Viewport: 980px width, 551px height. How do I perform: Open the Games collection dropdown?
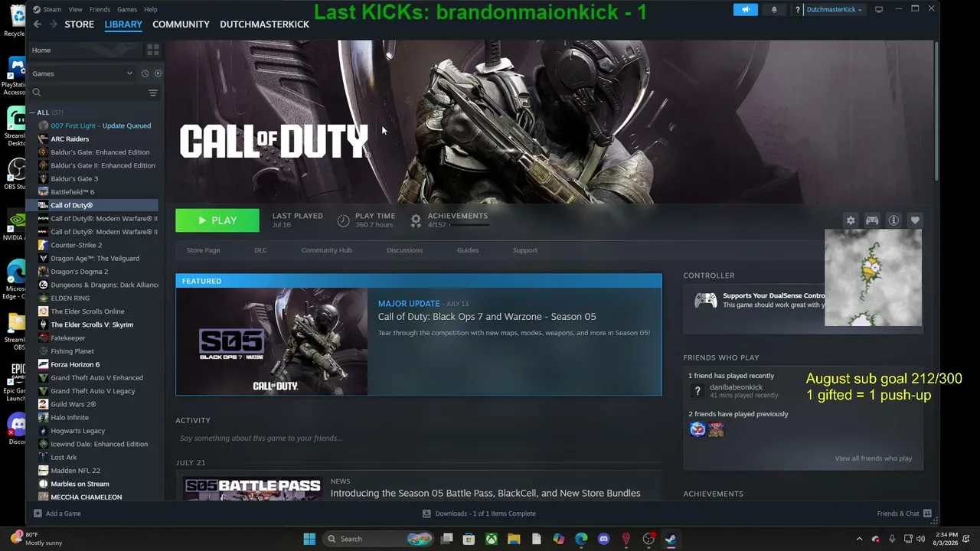point(82,73)
